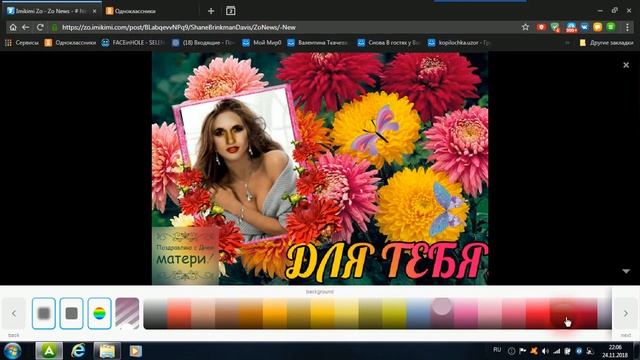Viewport: 640px width, 360px height.
Task: Click the back arrow in background panel
Action: (x=13, y=313)
